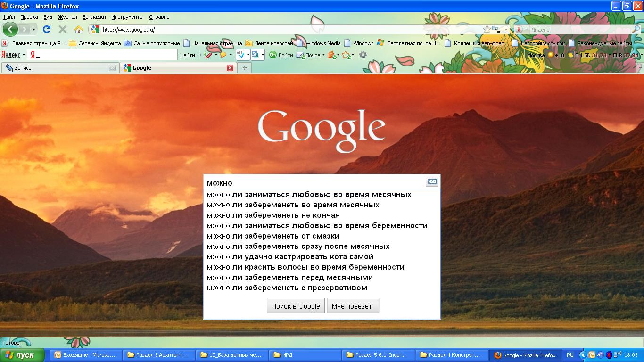Image resolution: width=644 pixels, height=362 pixels.
Task: Click the Google search input field
Action: tap(315, 182)
